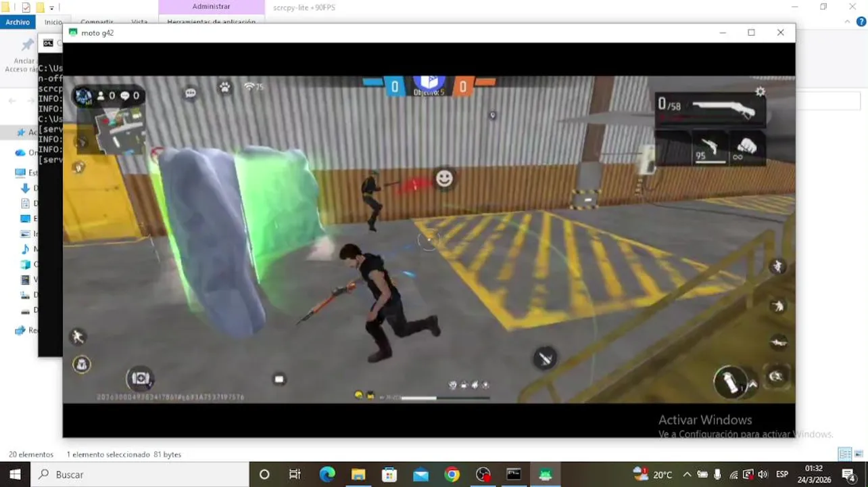
Task: Open Google Chrome from taskbar
Action: pyautogui.click(x=452, y=474)
